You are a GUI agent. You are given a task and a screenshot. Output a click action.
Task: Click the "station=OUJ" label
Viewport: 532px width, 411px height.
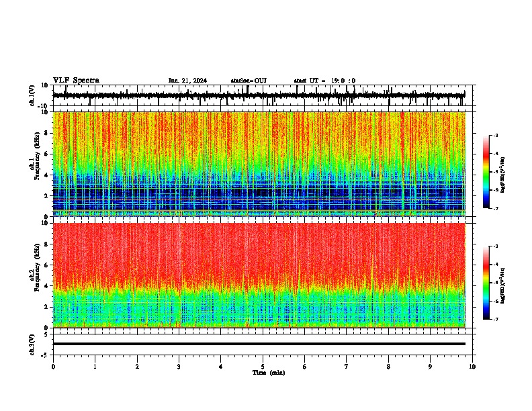coord(249,81)
